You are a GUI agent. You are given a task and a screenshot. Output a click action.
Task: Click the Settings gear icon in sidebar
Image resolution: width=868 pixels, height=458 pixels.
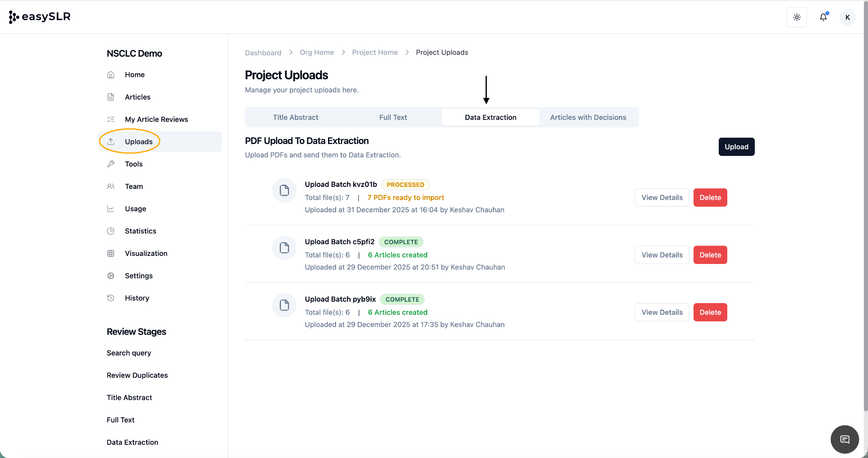pos(111,276)
